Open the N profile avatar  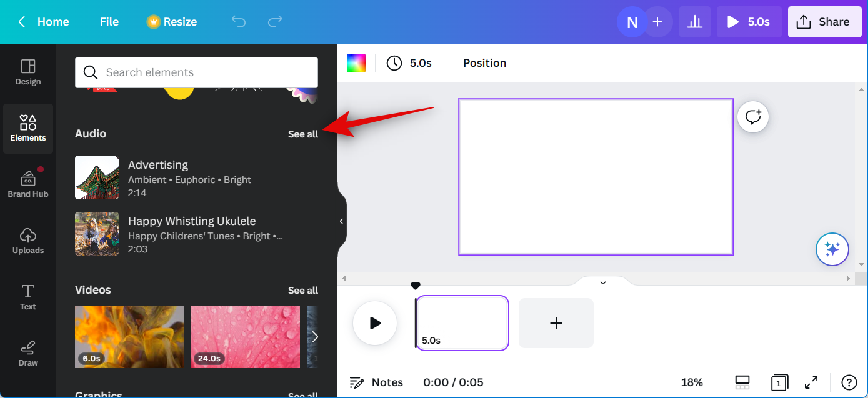632,22
